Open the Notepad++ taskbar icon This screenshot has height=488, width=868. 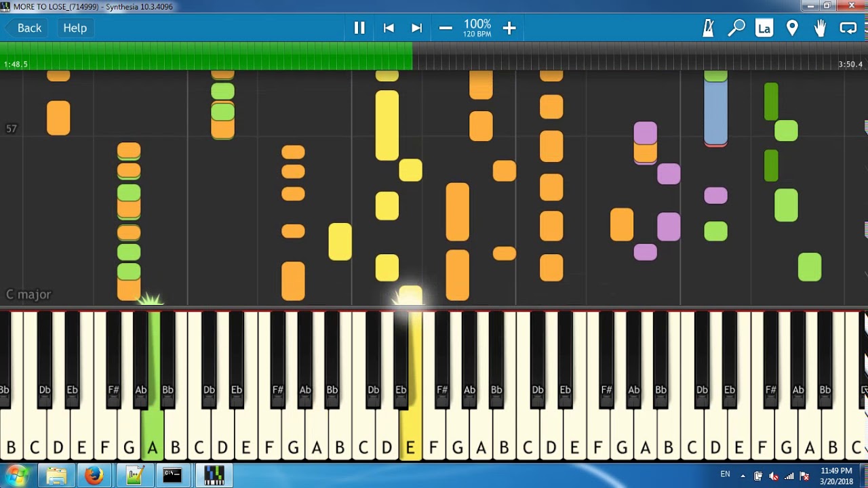(x=134, y=476)
